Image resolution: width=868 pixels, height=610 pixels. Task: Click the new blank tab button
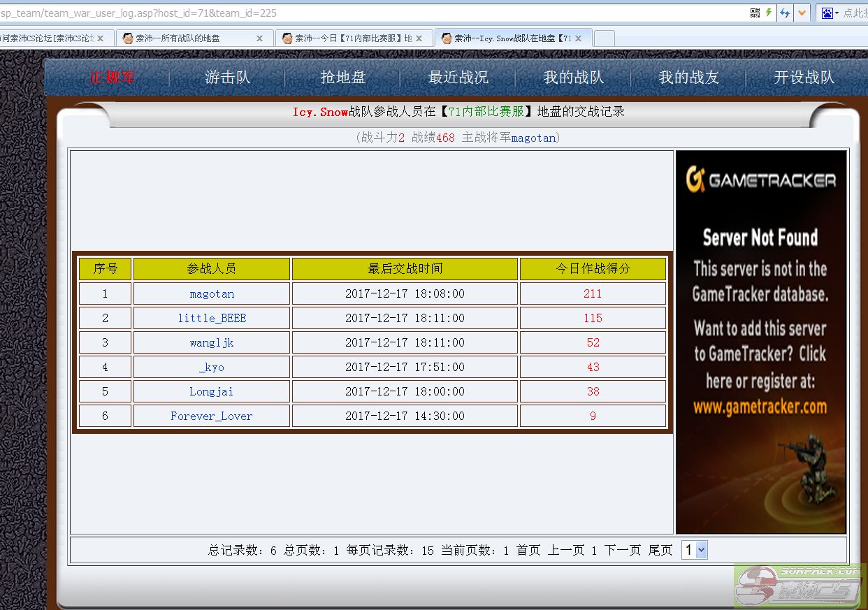604,38
